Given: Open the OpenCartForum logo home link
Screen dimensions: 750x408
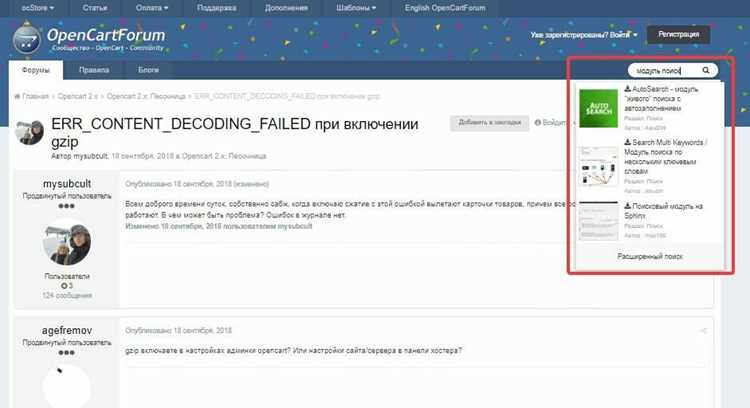Looking at the screenshot, I should coord(89,38).
